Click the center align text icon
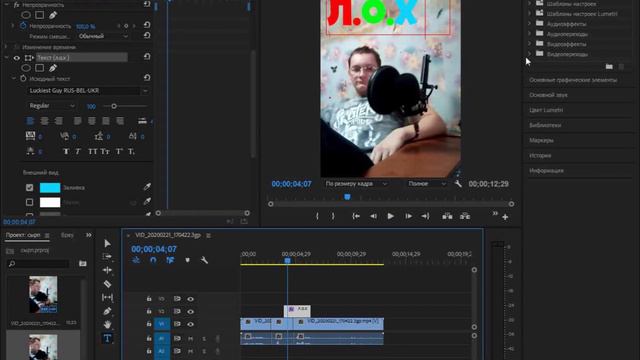Image resolution: width=640 pixels, height=360 pixels. (44, 121)
